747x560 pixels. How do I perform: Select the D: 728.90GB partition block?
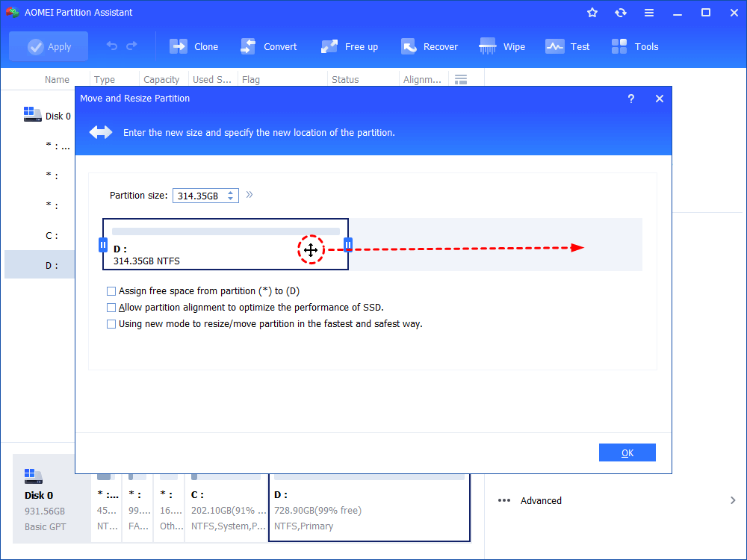tap(369, 508)
